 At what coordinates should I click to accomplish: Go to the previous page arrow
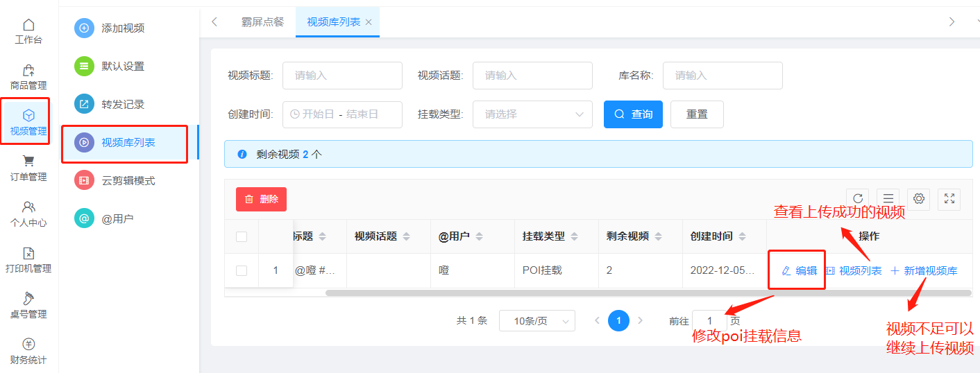point(597,321)
